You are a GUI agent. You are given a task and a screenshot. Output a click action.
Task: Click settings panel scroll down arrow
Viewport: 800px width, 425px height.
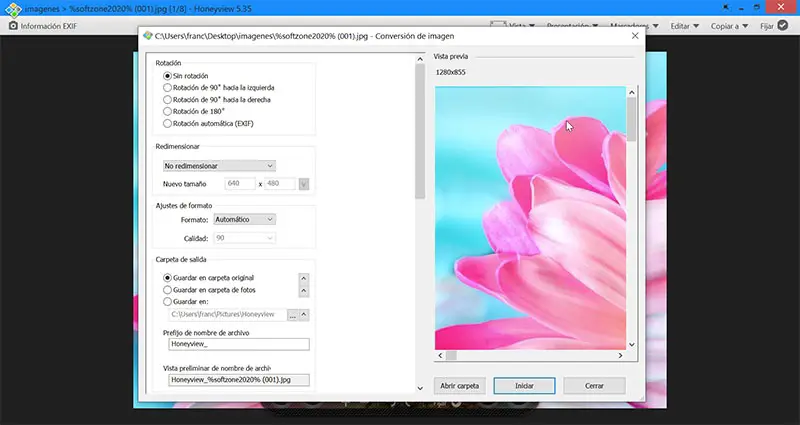pyautogui.click(x=420, y=388)
